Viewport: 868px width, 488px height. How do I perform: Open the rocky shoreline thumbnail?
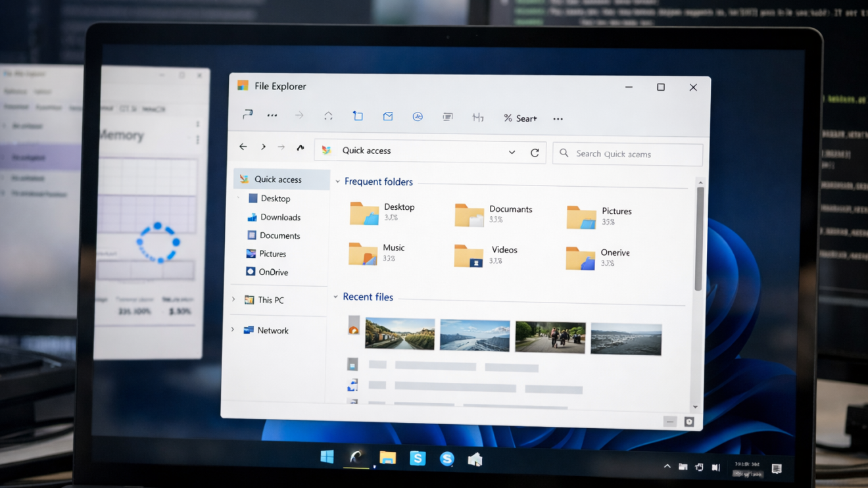coord(626,339)
